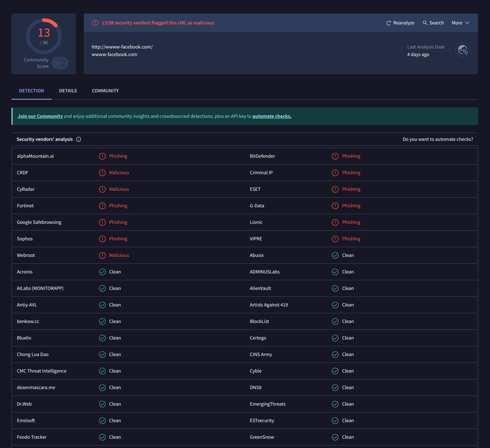Click the Search magnifier icon

coord(425,23)
